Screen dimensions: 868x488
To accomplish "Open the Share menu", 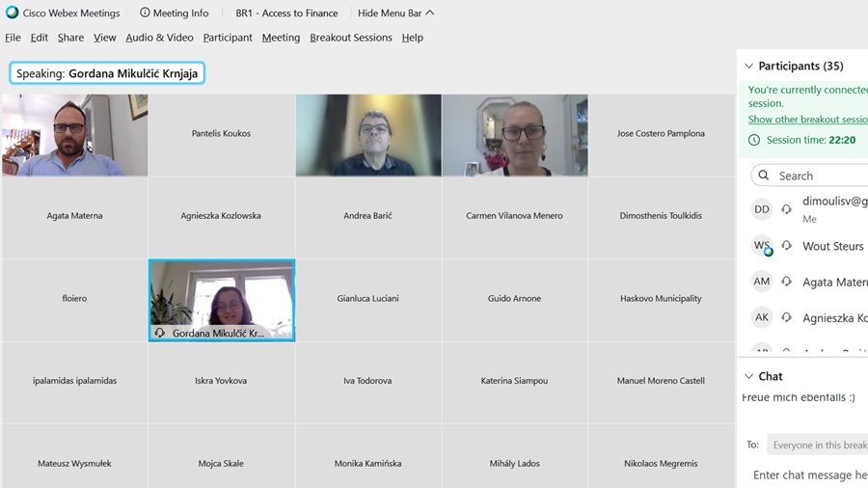I will coord(70,38).
